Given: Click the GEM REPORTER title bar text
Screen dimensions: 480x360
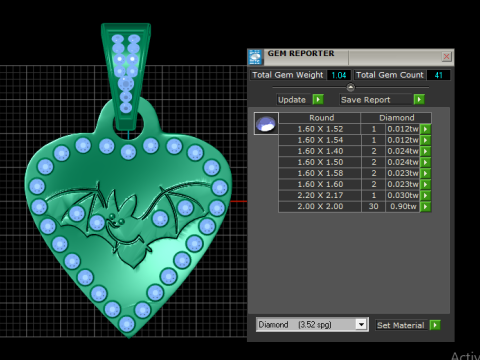Looking at the screenshot, I should pos(301,53).
